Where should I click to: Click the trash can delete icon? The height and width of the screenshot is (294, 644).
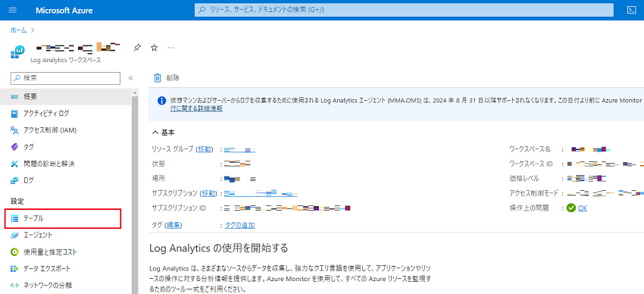[158, 78]
